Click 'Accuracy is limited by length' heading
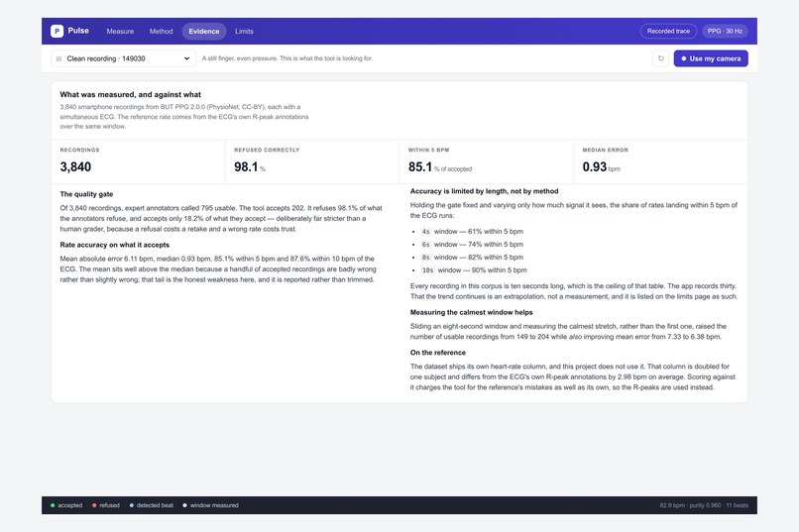The image size is (799, 532). pyautogui.click(x=484, y=191)
